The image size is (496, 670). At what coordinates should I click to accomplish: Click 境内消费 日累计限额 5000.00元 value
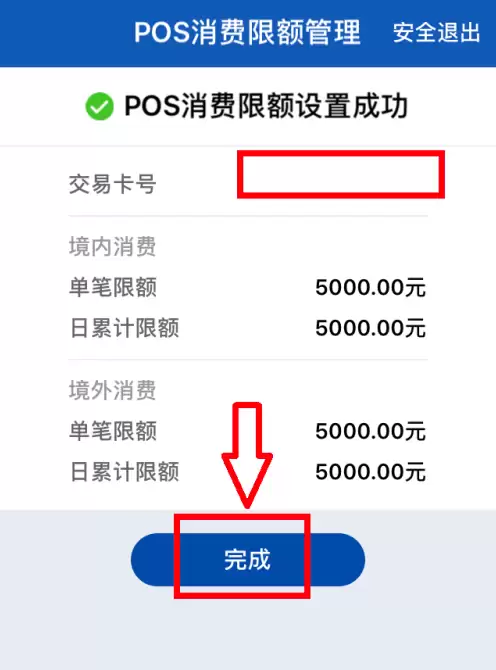370,328
